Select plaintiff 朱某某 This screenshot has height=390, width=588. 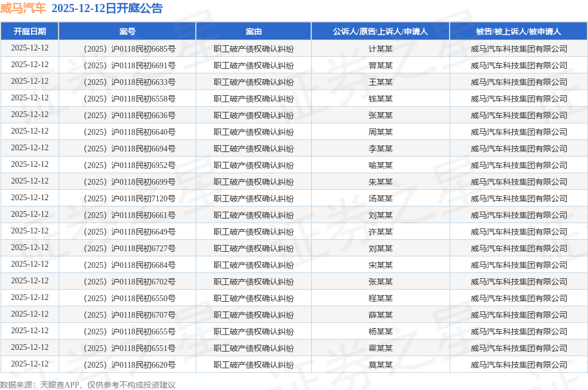(381, 182)
